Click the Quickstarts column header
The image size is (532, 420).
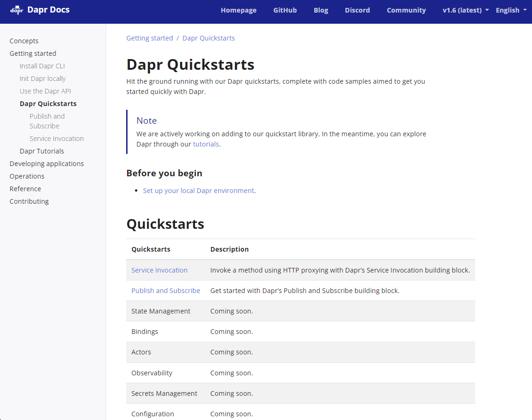[151, 249]
